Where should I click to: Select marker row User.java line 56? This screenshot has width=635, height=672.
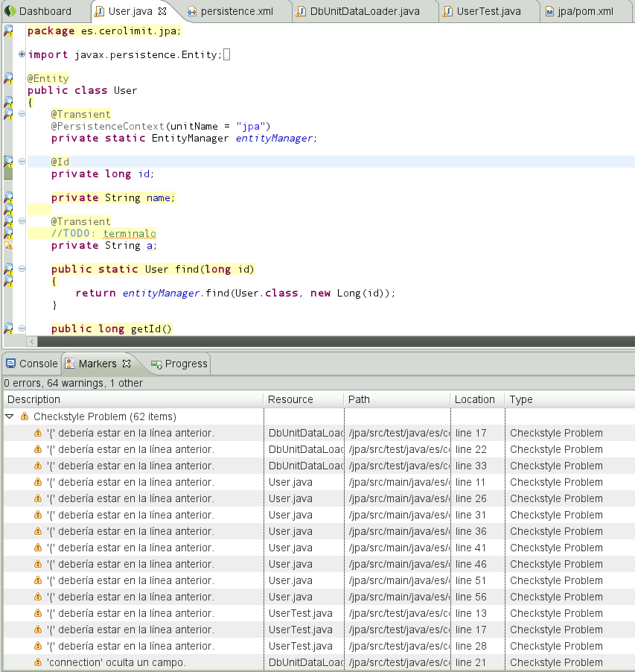pyautogui.click(x=319, y=597)
